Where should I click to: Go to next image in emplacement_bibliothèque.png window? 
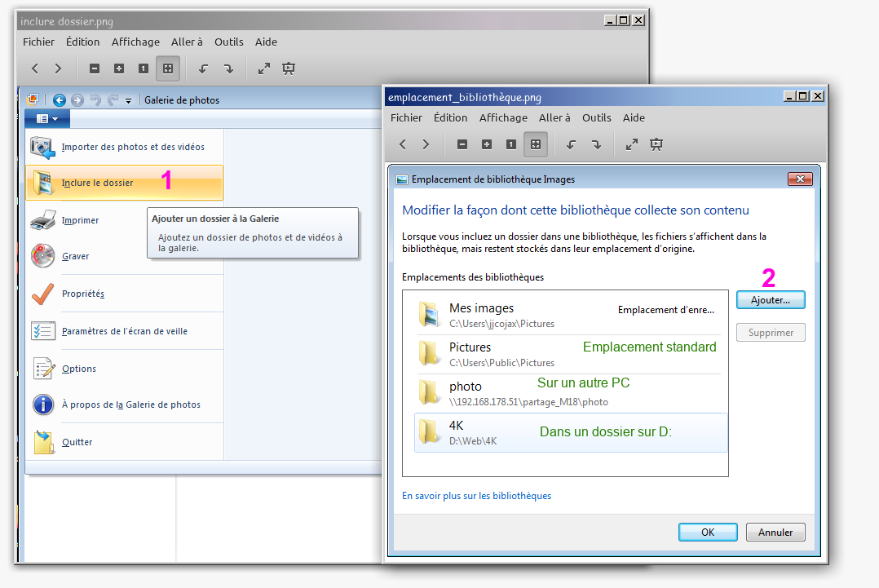pos(426,144)
